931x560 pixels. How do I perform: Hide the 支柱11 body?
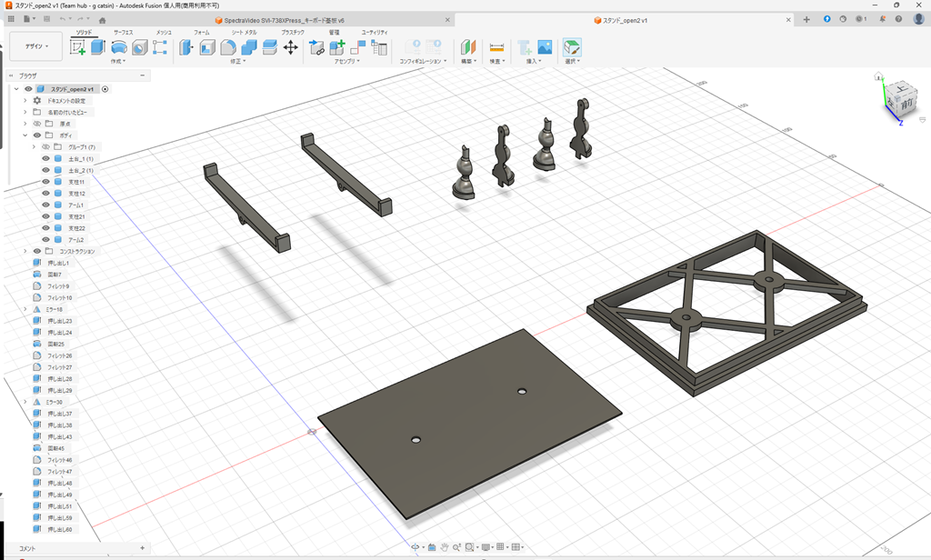45,182
